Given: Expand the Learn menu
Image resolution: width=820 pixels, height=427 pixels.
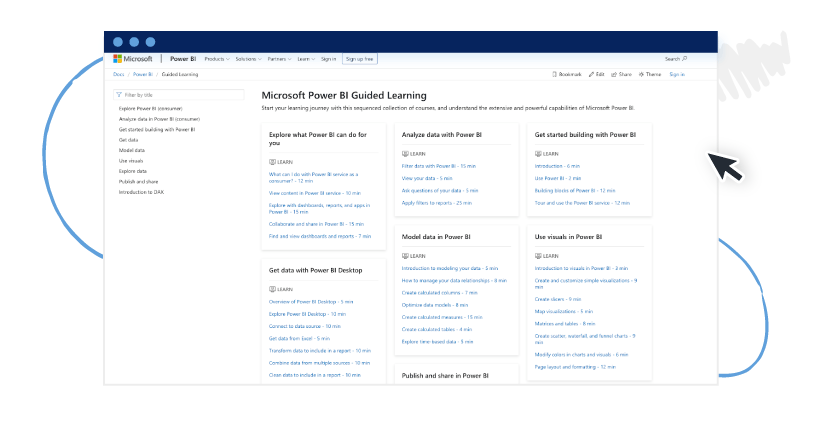Looking at the screenshot, I should click(306, 59).
